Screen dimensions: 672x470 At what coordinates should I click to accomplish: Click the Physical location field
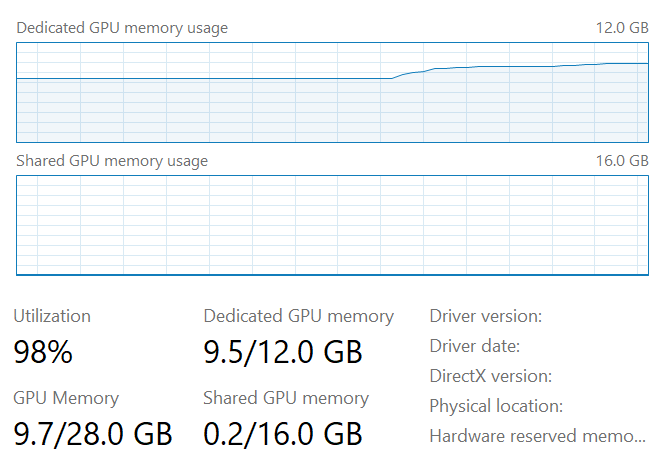496,407
